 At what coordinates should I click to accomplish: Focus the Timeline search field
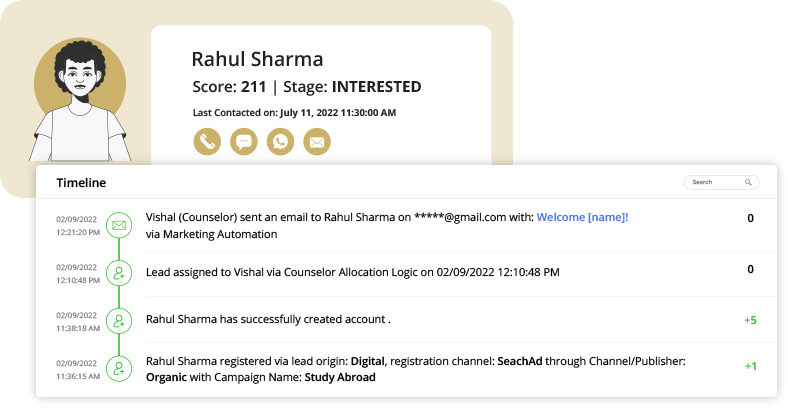click(715, 183)
